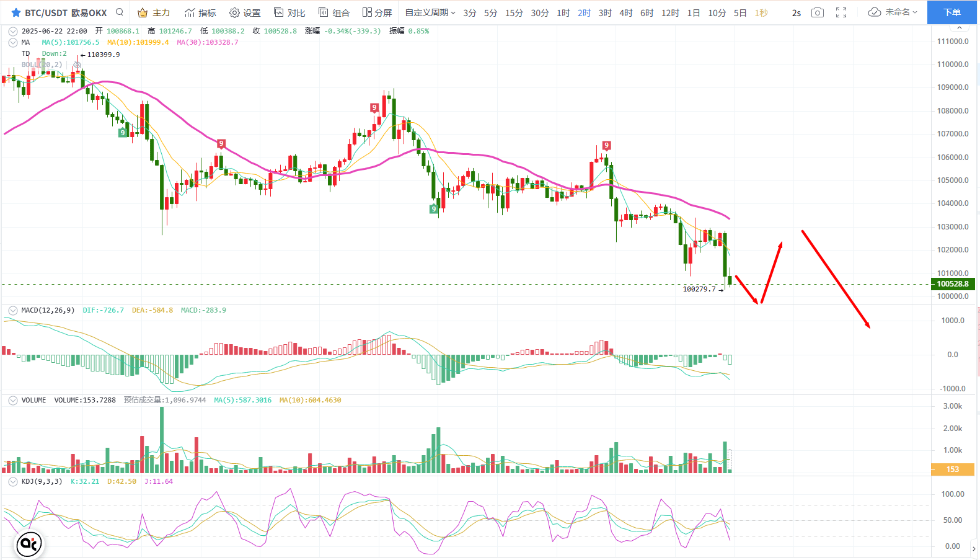Image resolution: width=980 pixels, height=560 pixels.
Task: Open the 分屏 split-screen layout
Action: [377, 12]
